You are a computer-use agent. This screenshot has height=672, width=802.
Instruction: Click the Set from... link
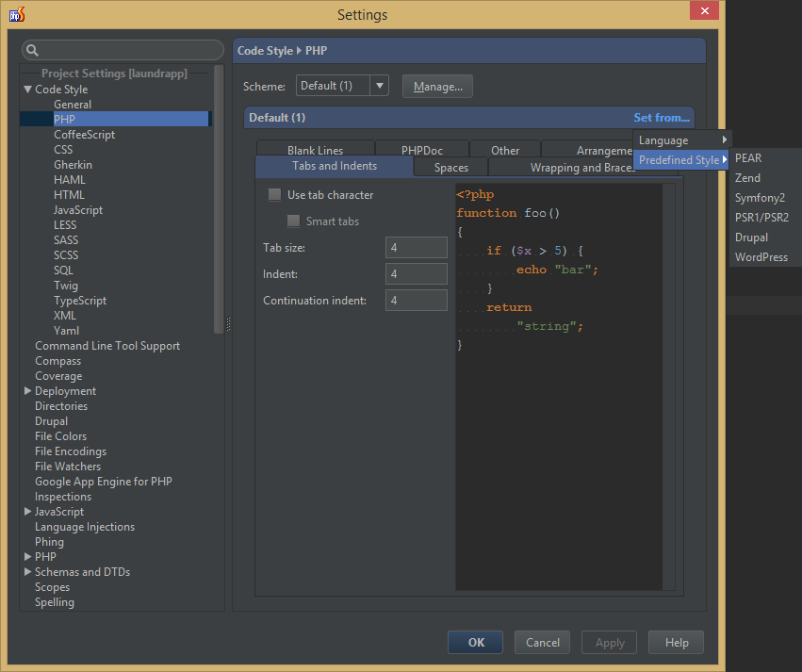(662, 118)
